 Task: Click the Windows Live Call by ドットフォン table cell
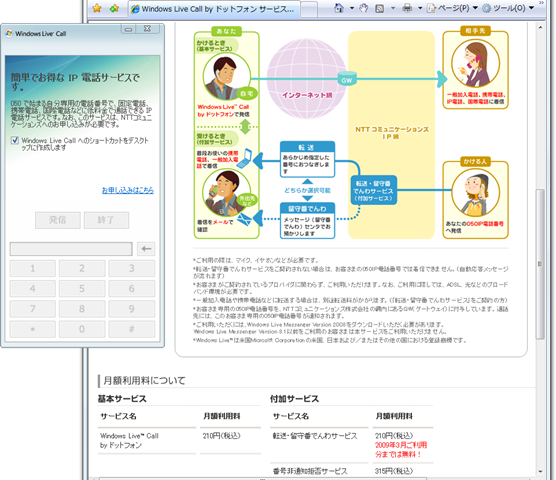129,440
